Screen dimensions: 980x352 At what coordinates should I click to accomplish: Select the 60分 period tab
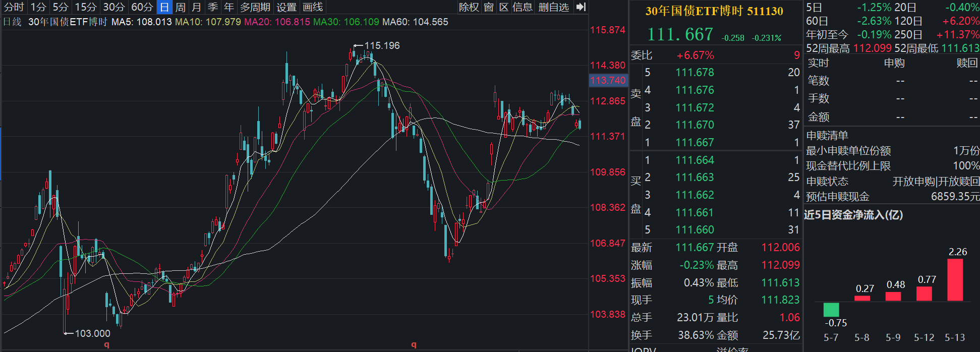click(x=142, y=7)
